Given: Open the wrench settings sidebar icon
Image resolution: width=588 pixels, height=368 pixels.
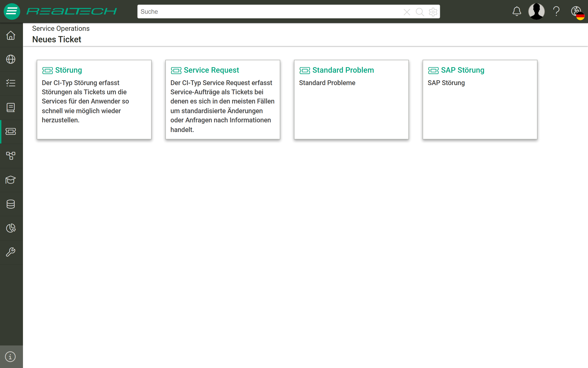Looking at the screenshot, I should (11, 252).
